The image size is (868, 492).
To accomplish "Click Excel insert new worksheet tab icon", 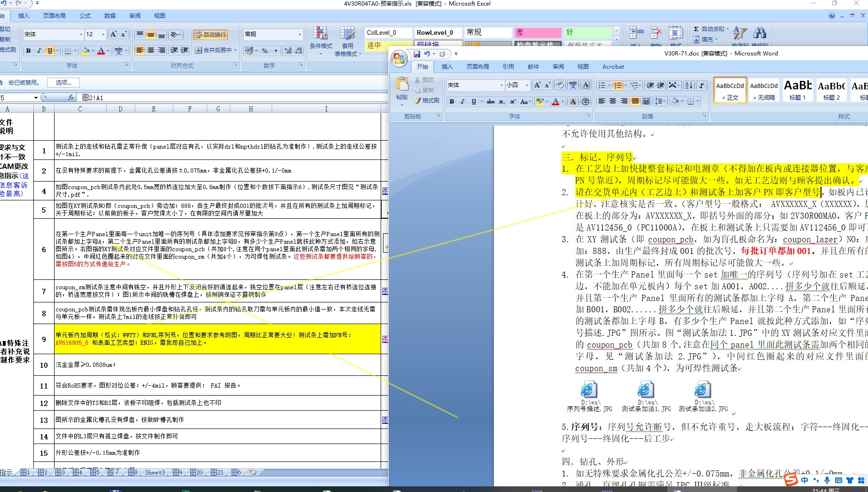I will (253, 472).
